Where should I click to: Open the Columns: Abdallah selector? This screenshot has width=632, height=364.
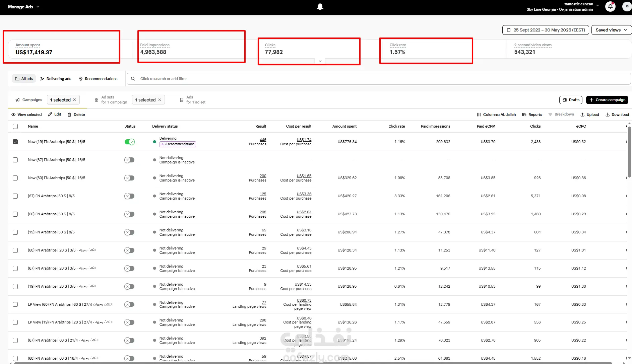pos(496,115)
